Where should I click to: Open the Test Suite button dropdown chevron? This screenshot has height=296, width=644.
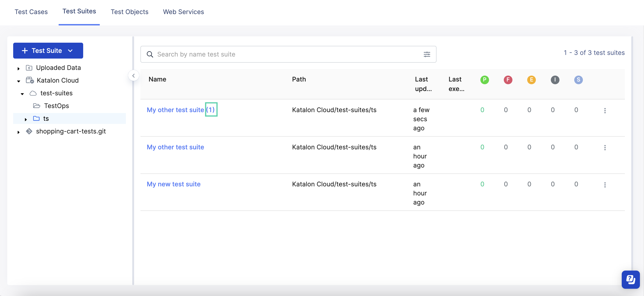click(70, 51)
